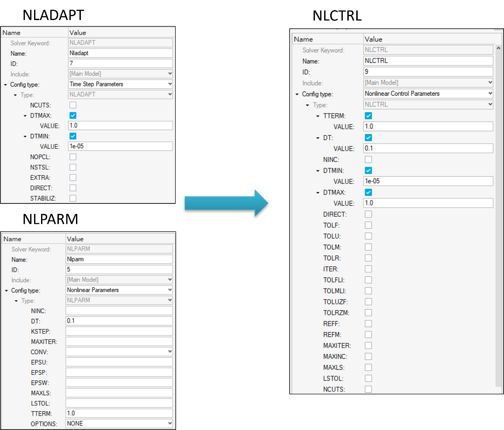Uncheck TTERM in the NLCTRL panel

click(x=368, y=116)
